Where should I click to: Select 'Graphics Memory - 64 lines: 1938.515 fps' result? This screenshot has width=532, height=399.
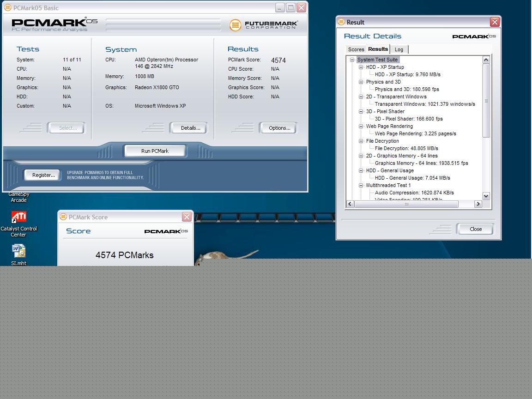tap(421, 163)
